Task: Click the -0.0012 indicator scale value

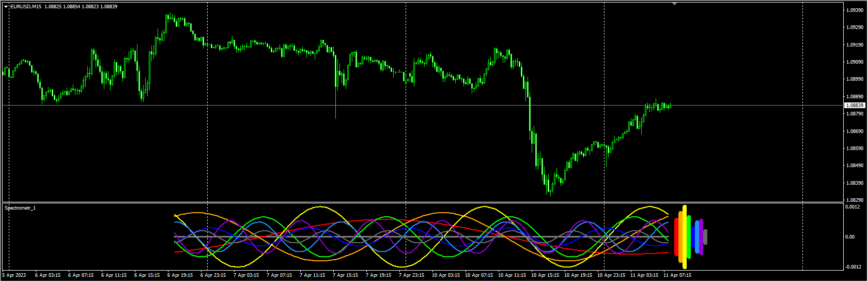Action: click(x=852, y=267)
